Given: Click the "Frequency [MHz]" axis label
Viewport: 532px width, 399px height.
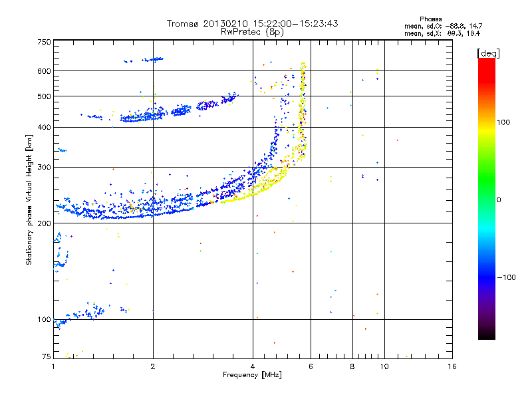Looking at the screenshot, I should (252, 375).
